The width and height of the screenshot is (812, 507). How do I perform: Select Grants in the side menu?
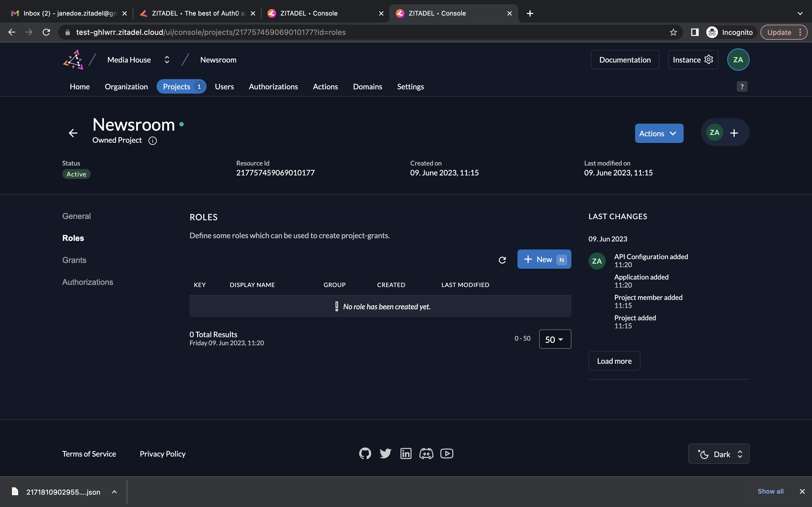(x=74, y=260)
